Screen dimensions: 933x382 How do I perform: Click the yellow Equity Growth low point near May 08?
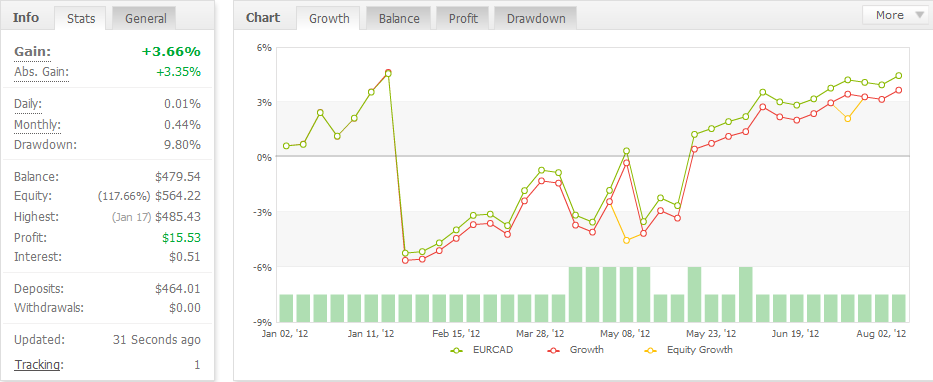(627, 240)
